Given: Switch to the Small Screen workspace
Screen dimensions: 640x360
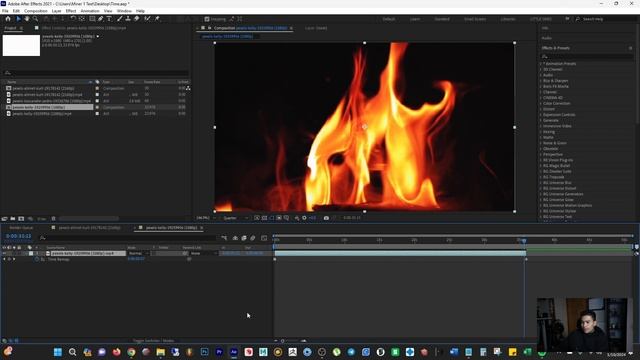Looking at the screenshot, I should tap(475, 19).
